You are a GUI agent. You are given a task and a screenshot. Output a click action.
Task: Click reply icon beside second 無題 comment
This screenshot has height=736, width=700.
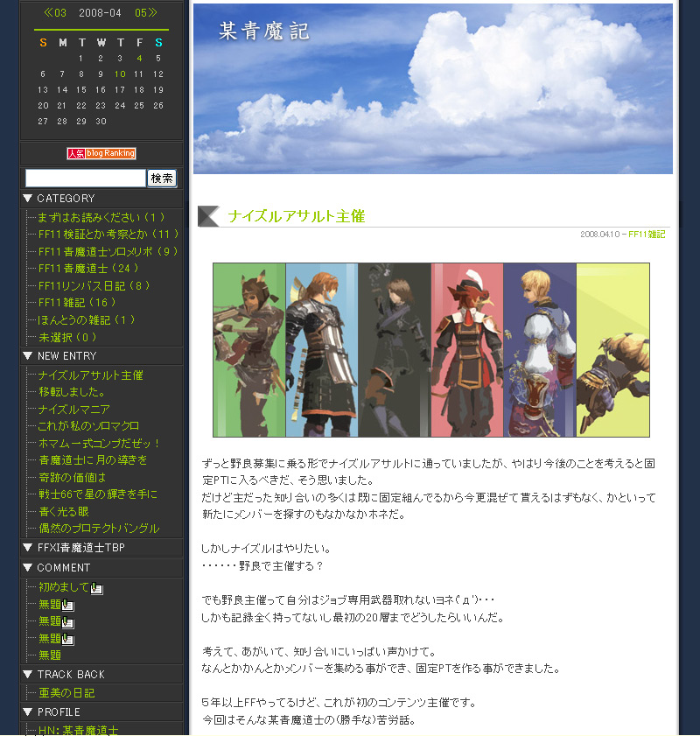coord(68,623)
